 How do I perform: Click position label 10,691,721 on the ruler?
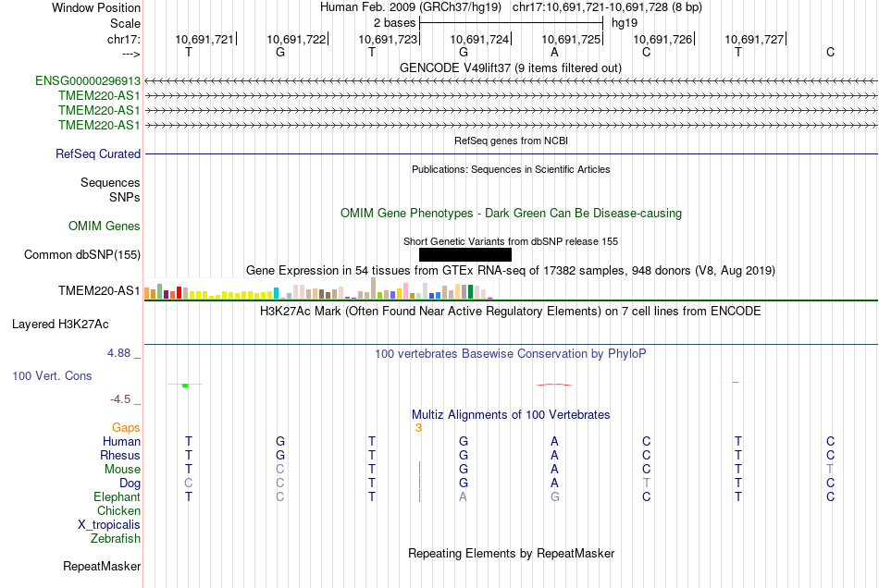tap(204, 39)
